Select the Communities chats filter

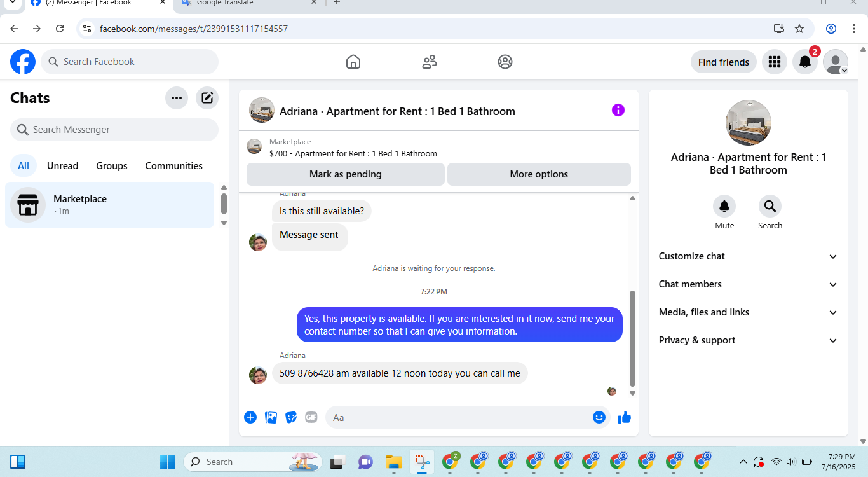pyautogui.click(x=174, y=166)
